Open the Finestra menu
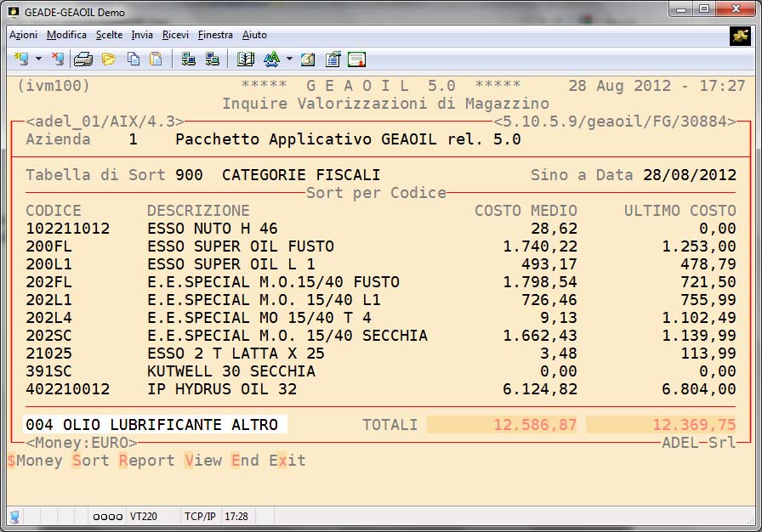762x532 pixels. 215,35
